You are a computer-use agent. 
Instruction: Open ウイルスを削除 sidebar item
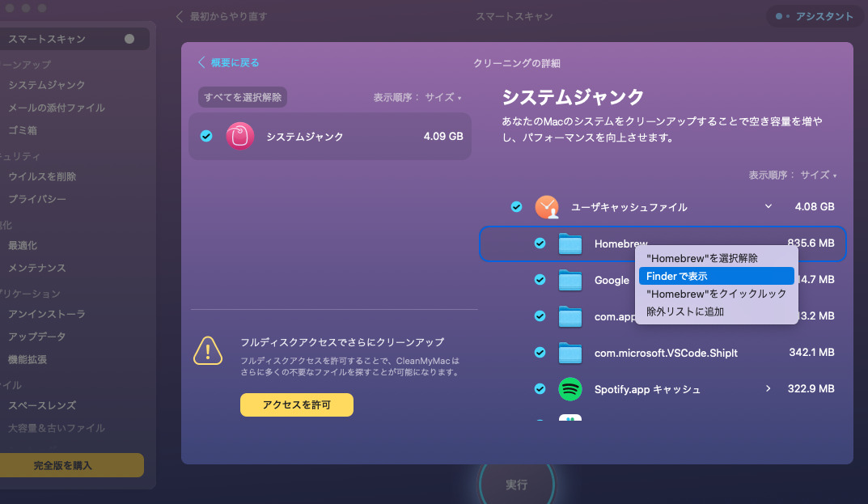pos(42,176)
